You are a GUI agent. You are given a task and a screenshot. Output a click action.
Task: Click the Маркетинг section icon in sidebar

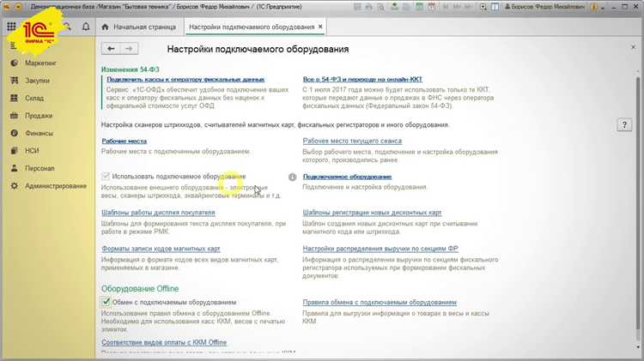[15, 63]
